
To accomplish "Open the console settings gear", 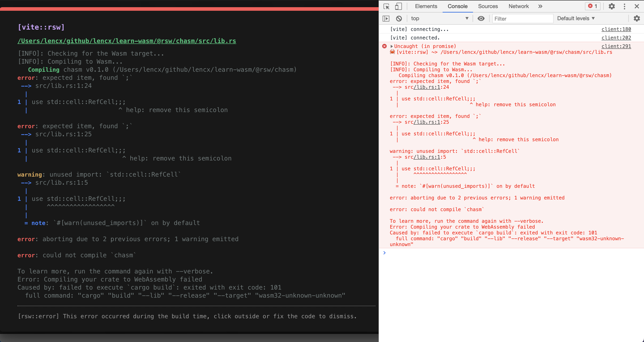I will (x=637, y=18).
